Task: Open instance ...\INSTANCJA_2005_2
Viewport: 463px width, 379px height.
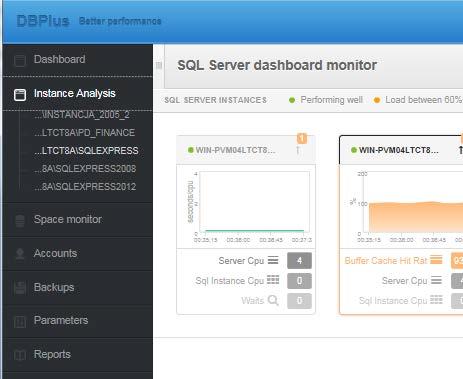Action: (82, 115)
